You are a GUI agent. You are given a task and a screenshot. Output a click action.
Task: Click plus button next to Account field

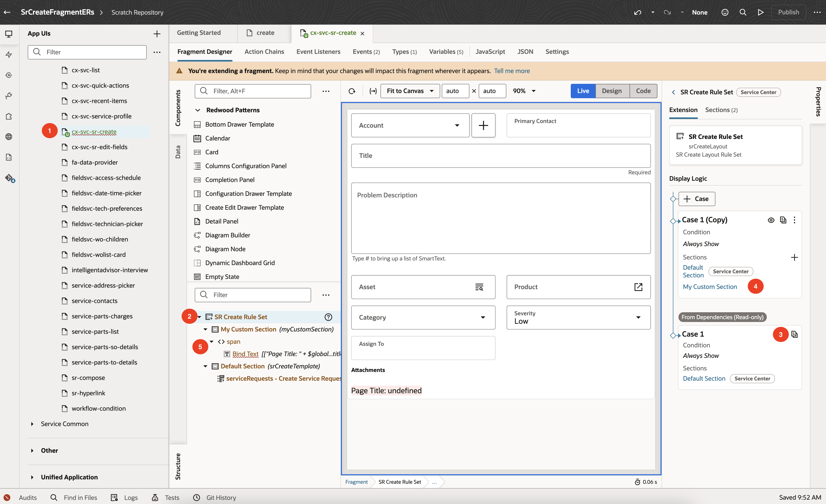pyautogui.click(x=483, y=125)
